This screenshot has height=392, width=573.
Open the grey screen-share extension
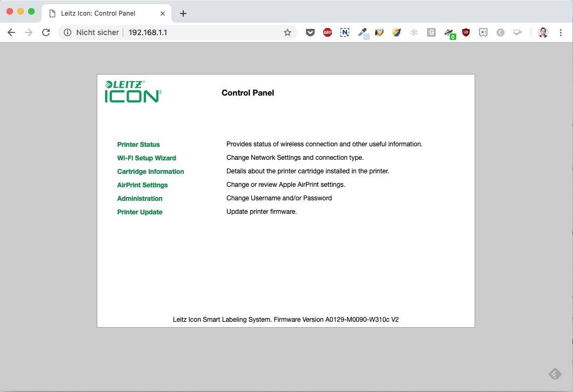pos(517,32)
